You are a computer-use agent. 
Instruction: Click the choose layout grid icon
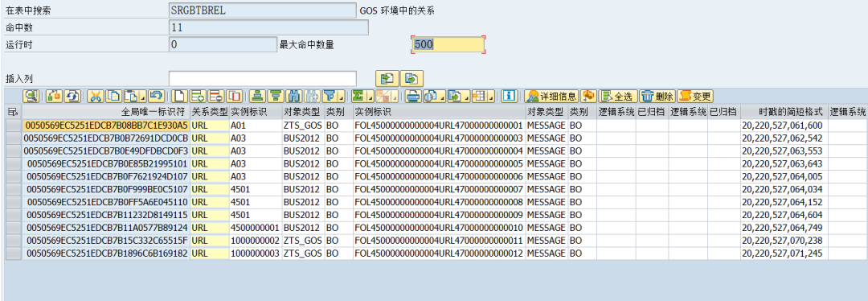(479, 96)
